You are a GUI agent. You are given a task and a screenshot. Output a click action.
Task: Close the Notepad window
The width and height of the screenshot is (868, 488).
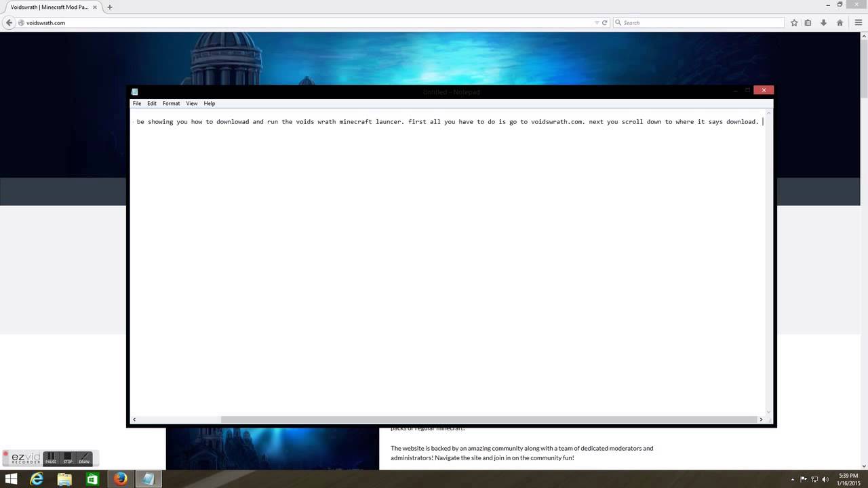point(764,90)
